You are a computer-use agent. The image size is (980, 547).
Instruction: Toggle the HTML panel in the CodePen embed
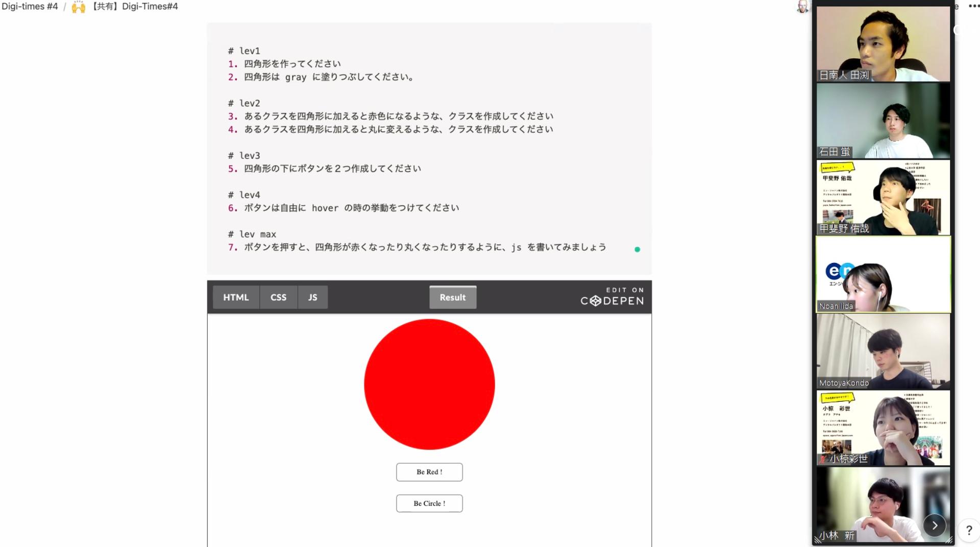pos(236,297)
